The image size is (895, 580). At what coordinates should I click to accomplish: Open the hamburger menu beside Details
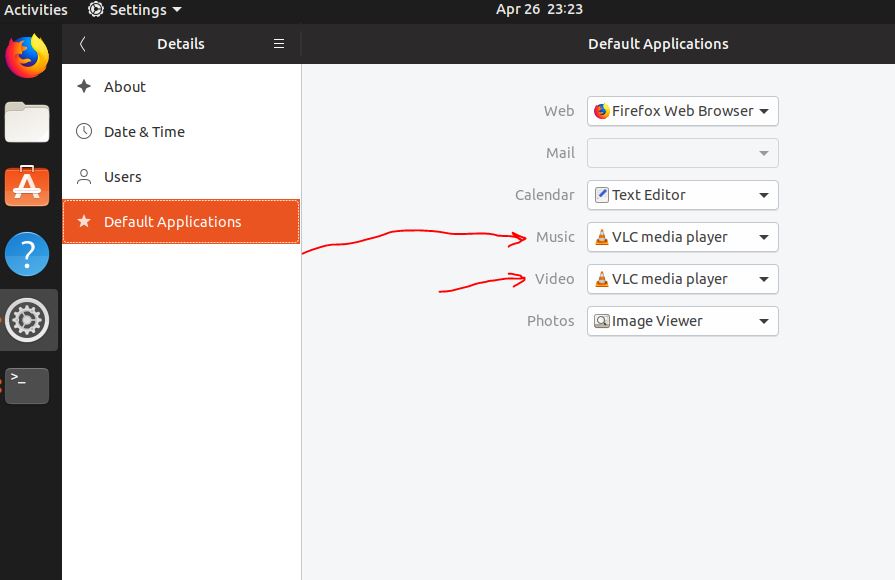(x=279, y=44)
